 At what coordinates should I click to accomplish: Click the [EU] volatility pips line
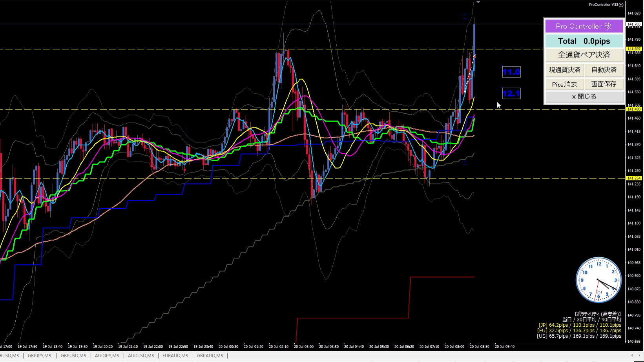[x=579, y=331]
